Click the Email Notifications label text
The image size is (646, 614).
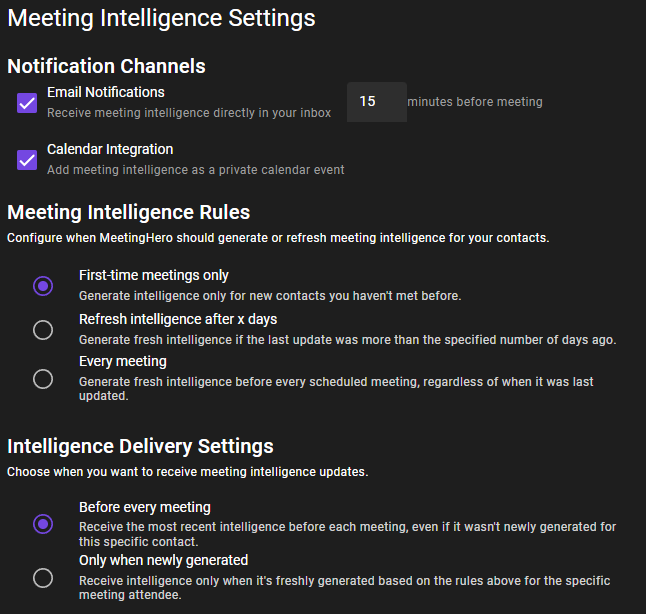pos(105,92)
